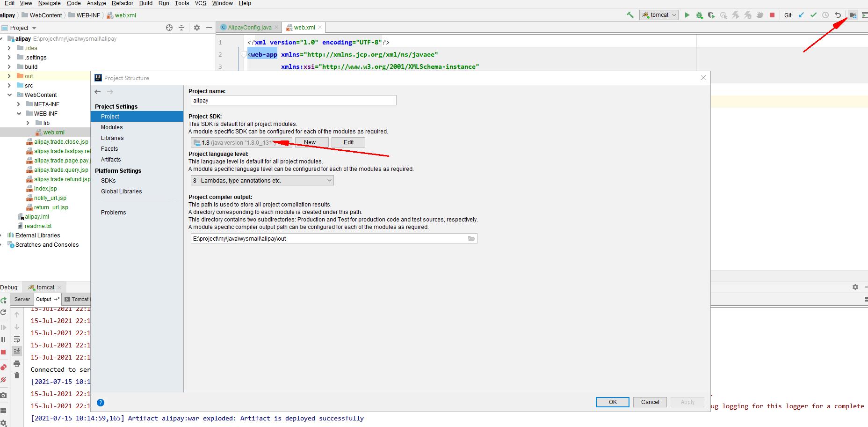Click the Git Commit green checkmark icon
868x427 pixels.
click(x=813, y=15)
